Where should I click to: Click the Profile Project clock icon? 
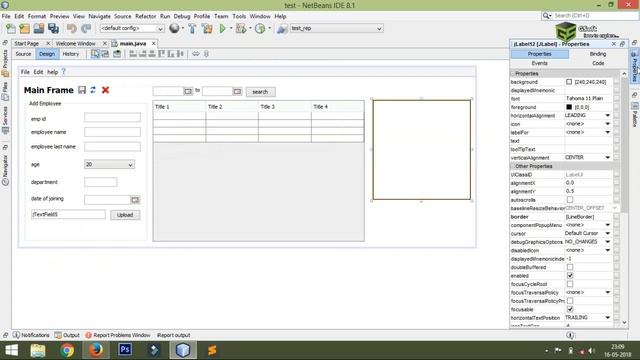260,29
